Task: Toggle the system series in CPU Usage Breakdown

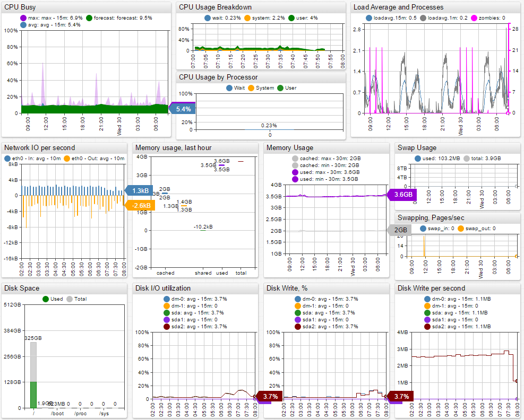Action: click(247, 18)
